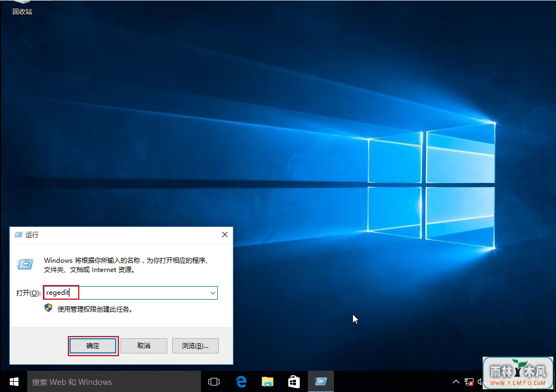Show hidden system tray icons

point(456,382)
